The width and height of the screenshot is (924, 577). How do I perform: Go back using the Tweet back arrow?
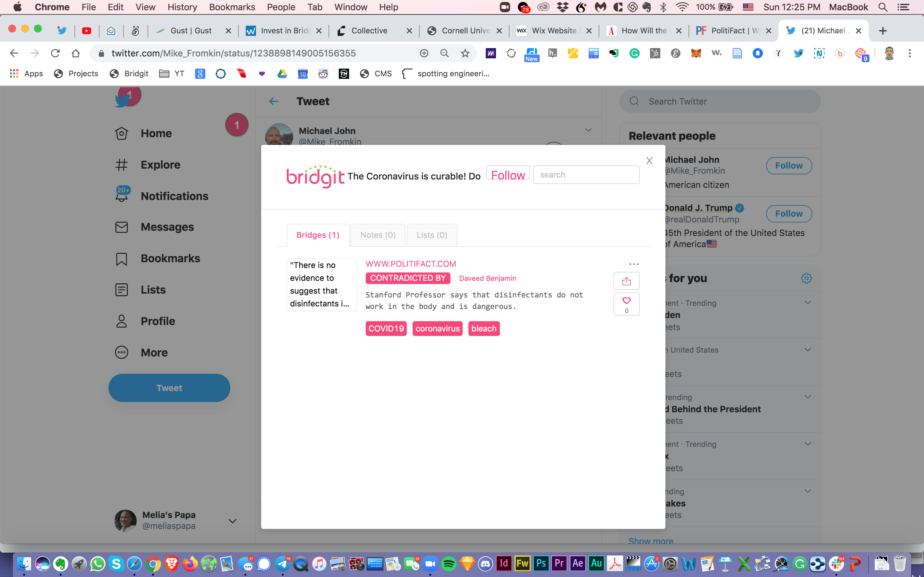point(274,101)
